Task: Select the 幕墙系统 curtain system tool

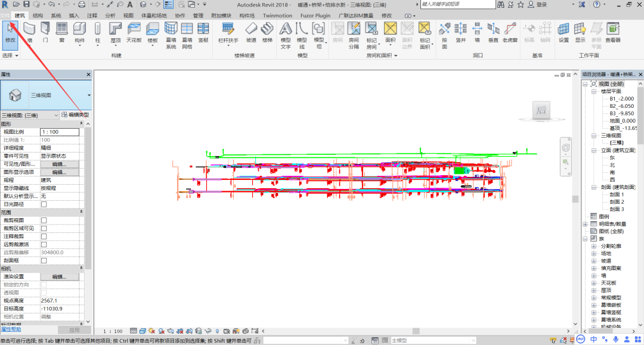Action: click(x=171, y=35)
